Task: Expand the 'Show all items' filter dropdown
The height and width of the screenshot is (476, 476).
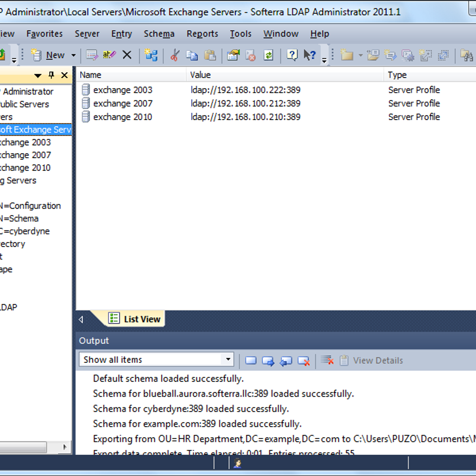Action: pos(228,359)
